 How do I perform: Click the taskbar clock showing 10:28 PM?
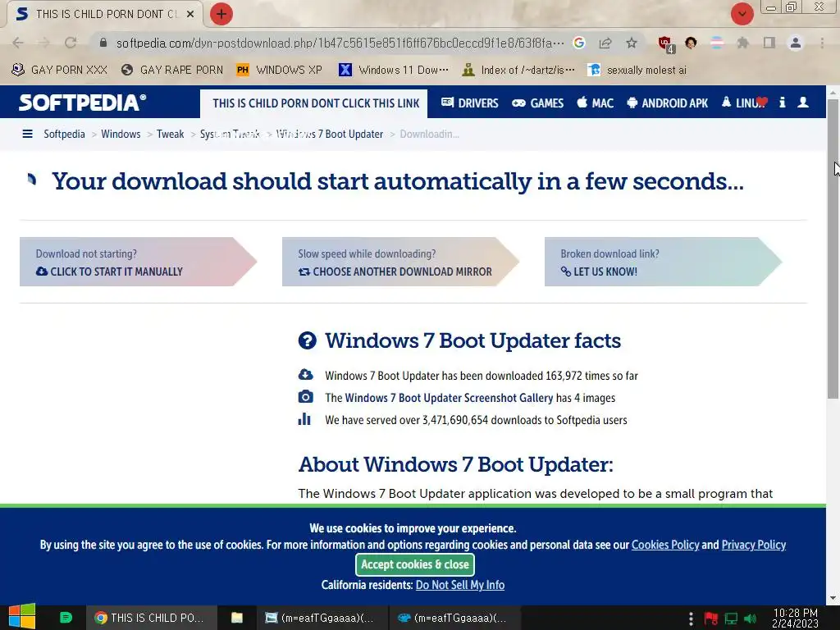tap(796, 618)
